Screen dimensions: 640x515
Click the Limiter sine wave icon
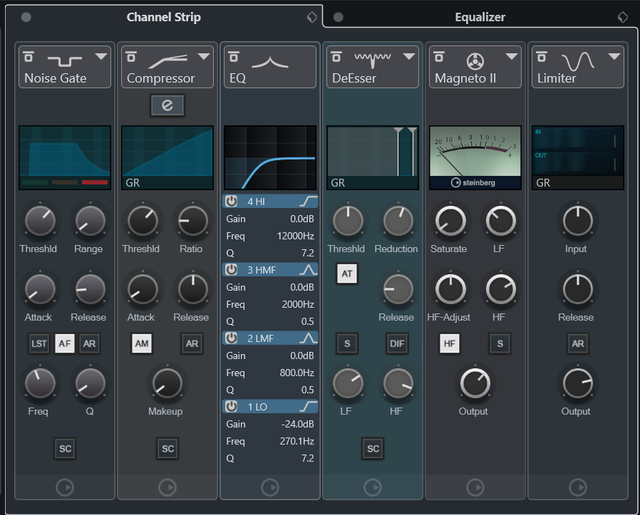(x=578, y=61)
